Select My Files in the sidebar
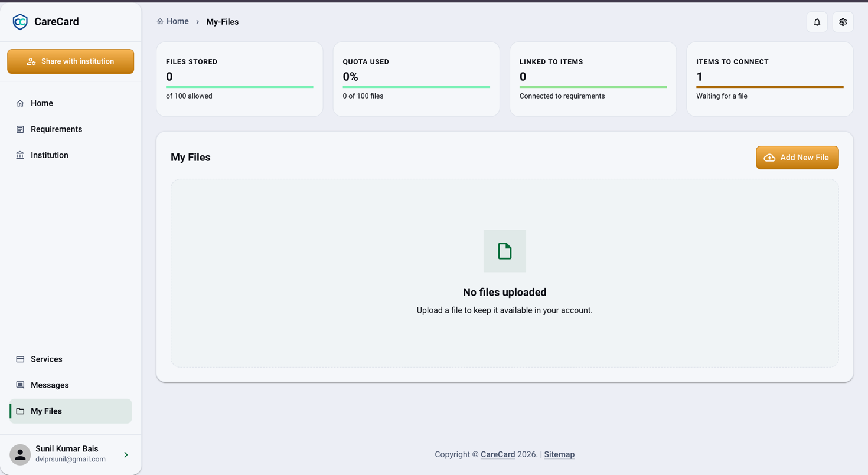The height and width of the screenshot is (475, 868). pyautogui.click(x=71, y=411)
